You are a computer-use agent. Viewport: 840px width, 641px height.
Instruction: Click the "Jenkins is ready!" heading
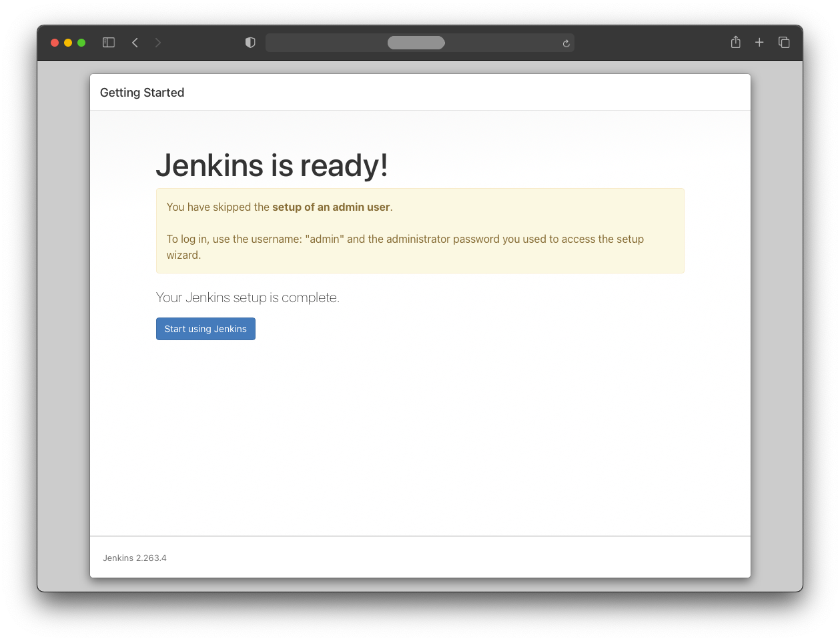pyautogui.click(x=272, y=165)
